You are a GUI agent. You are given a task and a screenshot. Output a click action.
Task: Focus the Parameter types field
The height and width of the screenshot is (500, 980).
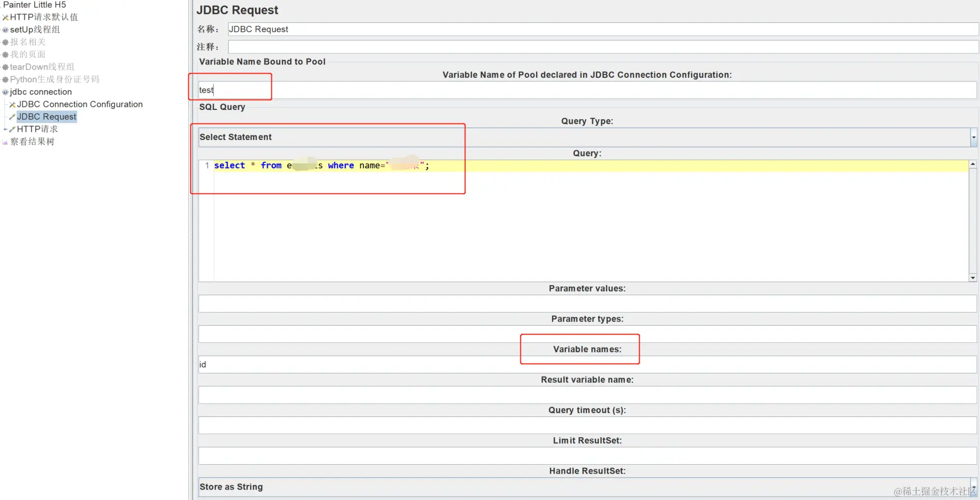tap(587, 334)
